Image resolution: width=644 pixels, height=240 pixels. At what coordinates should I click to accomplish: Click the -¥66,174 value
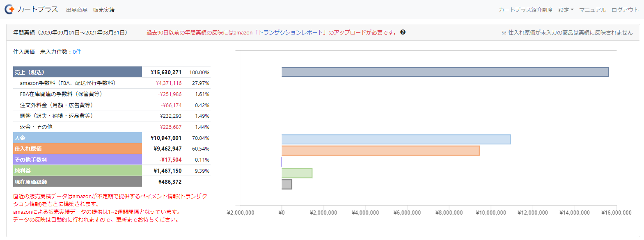[x=171, y=105]
